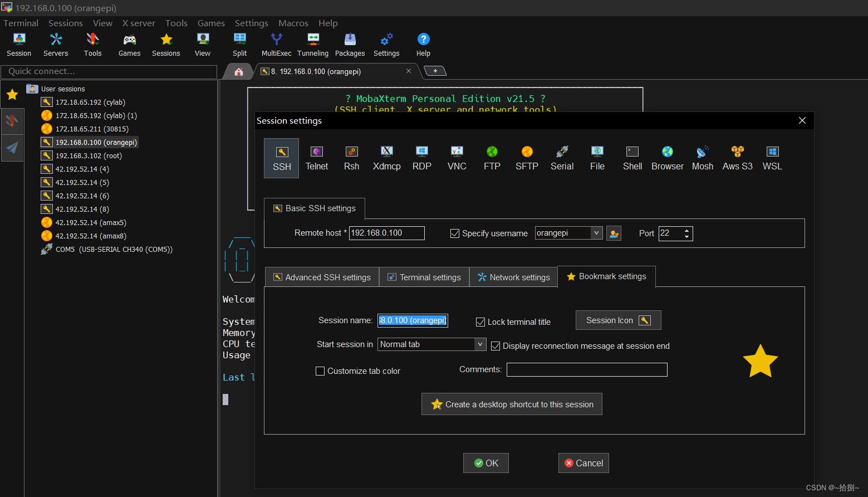The height and width of the screenshot is (497, 868).
Task: Select the File session type
Action: tap(597, 158)
